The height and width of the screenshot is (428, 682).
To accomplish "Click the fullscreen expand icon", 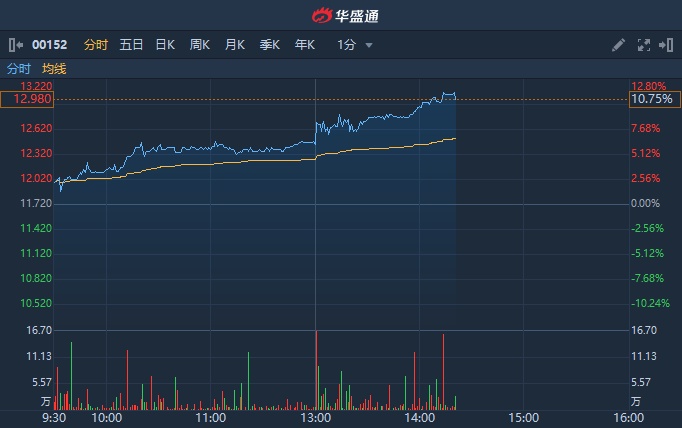I will pos(643,45).
